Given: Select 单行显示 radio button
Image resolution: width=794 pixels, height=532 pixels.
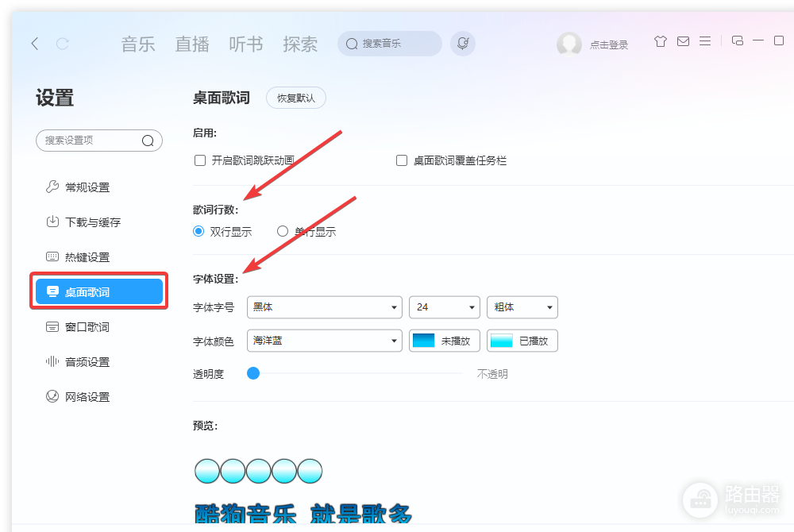Looking at the screenshot, I should tap(283, 231).
